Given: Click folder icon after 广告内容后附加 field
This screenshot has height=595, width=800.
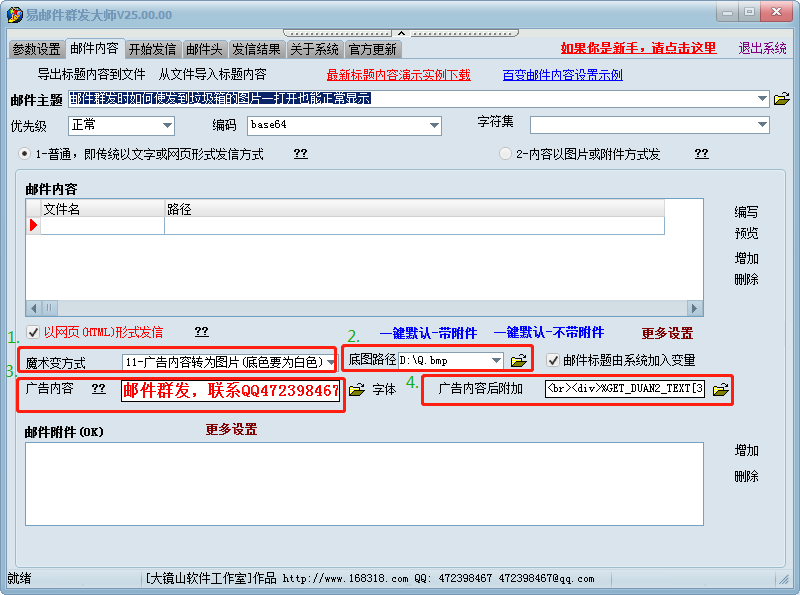Looking at the screenshot, I should pyautogui.click(x=720, y=389).
